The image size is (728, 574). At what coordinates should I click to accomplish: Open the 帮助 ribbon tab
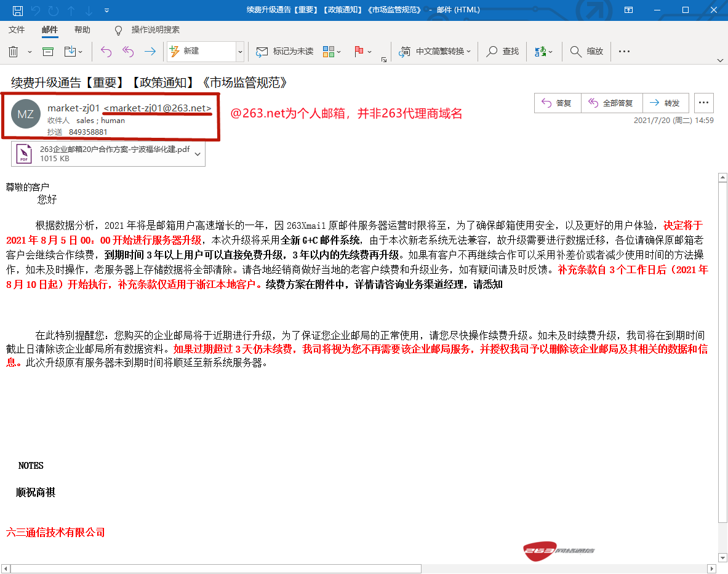[82, 30]
